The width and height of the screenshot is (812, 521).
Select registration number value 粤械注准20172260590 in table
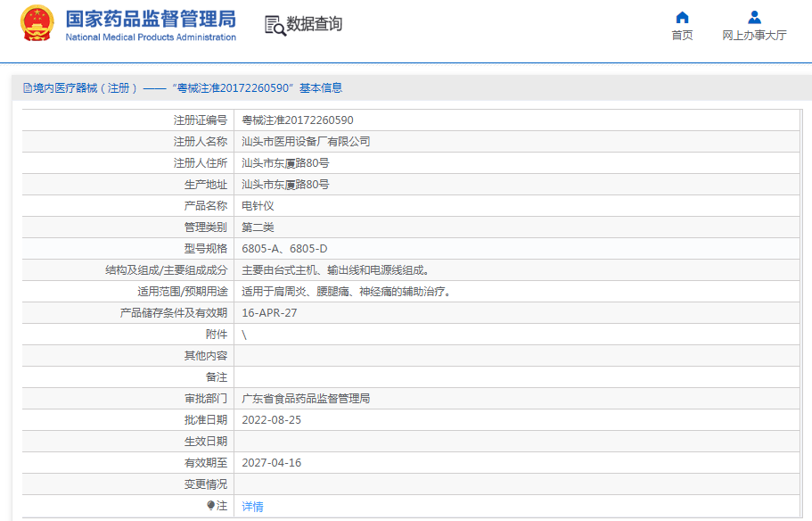point(298,120)
